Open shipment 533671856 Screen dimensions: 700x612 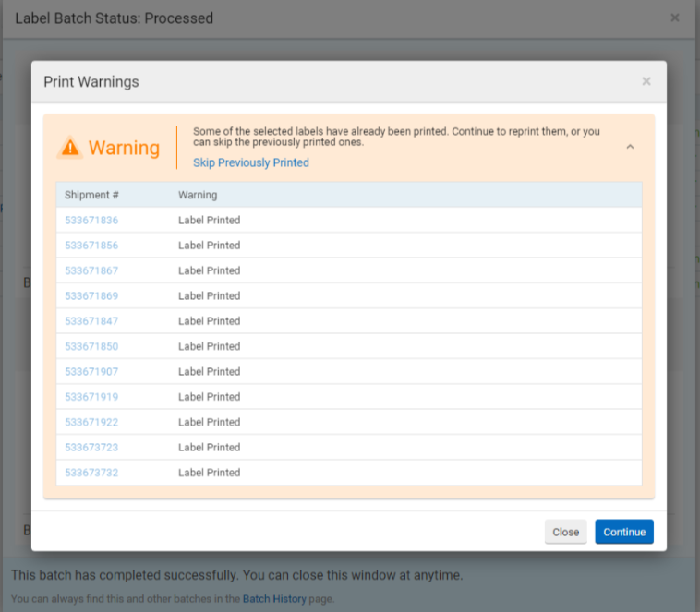pyautogui.click(x=91, y=246)
